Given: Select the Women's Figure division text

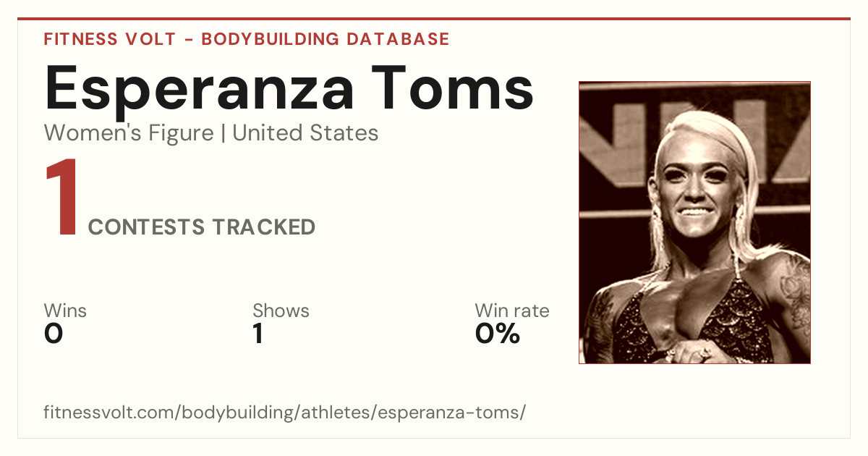Looking at the screenshot, I should (x=129, y=133).
